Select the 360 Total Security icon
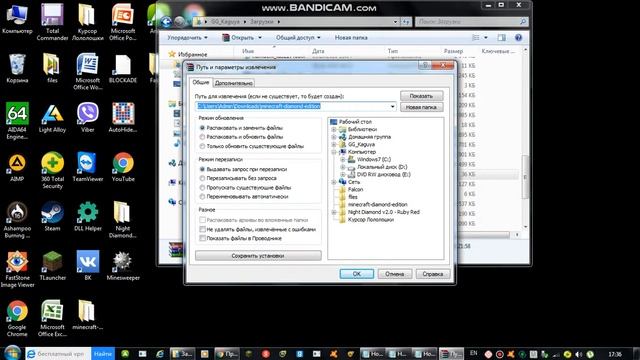The image size is (640, 360). [x=52, y=170]
